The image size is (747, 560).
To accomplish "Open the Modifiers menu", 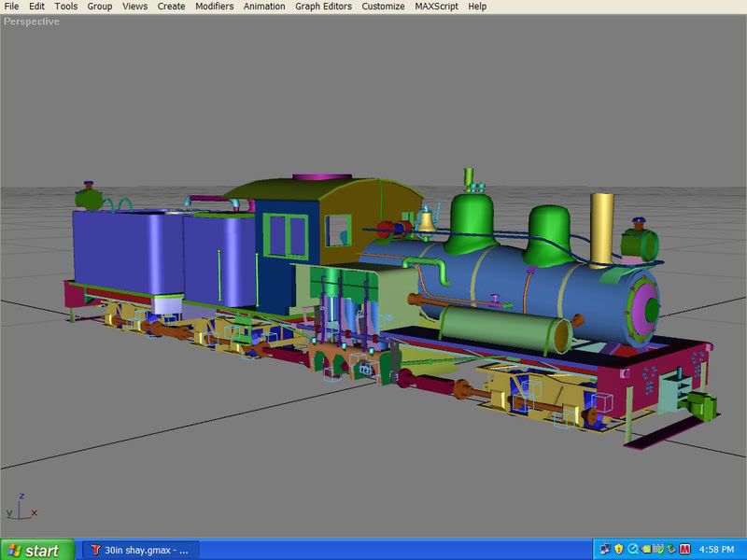I will point(215,7).
